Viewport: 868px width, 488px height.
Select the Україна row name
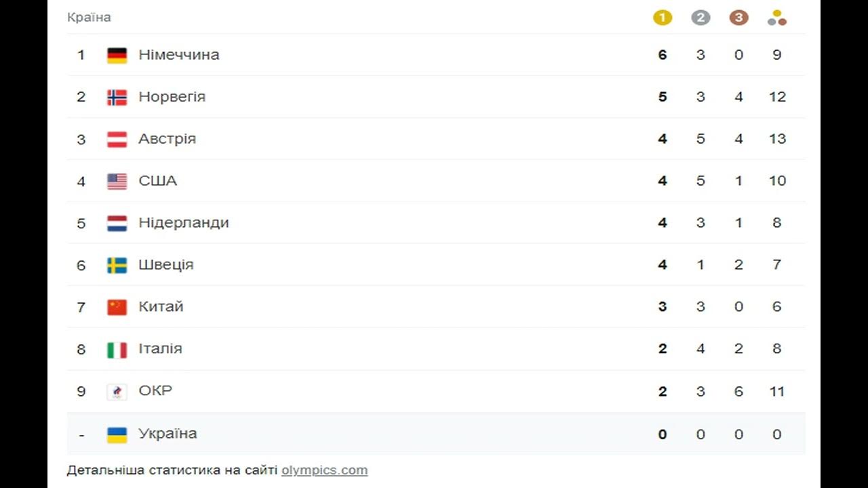click(167, 434)
